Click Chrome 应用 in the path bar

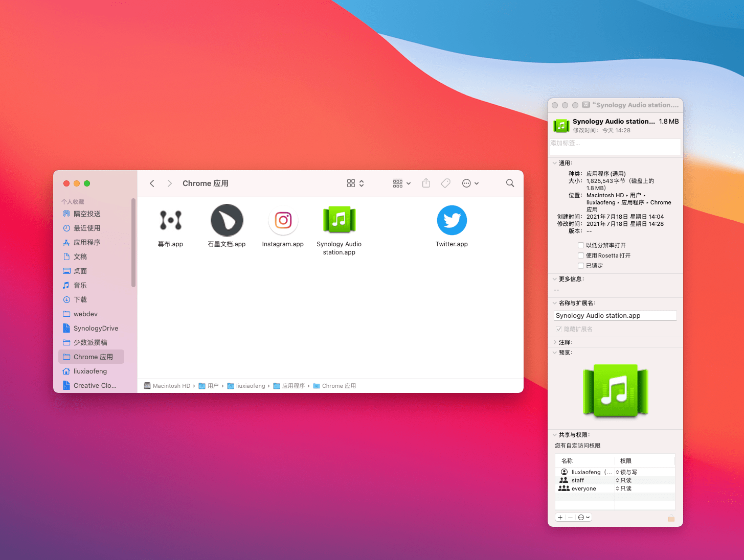pos(334,386)
